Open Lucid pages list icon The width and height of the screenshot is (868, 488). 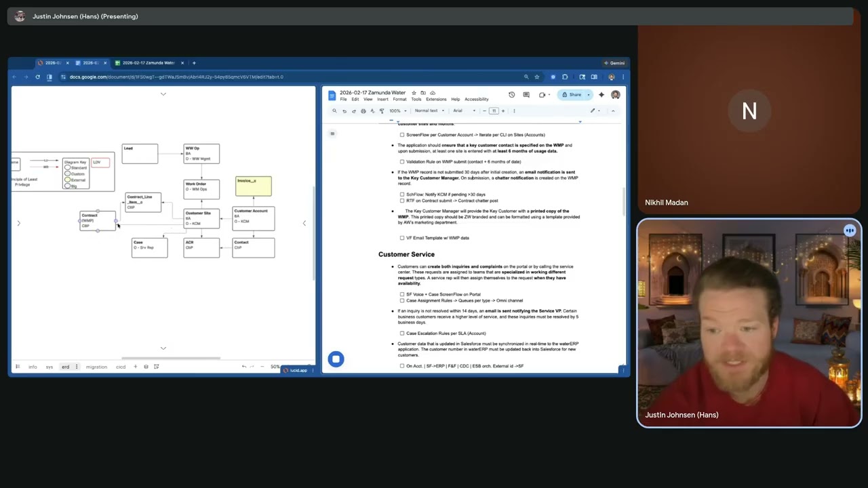[17, 367]
